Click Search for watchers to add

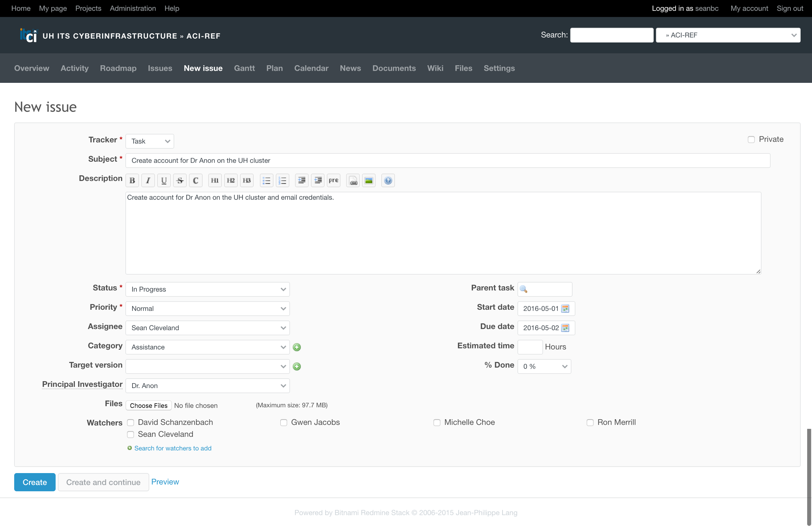pyautogui.click(x=173, y=448)
